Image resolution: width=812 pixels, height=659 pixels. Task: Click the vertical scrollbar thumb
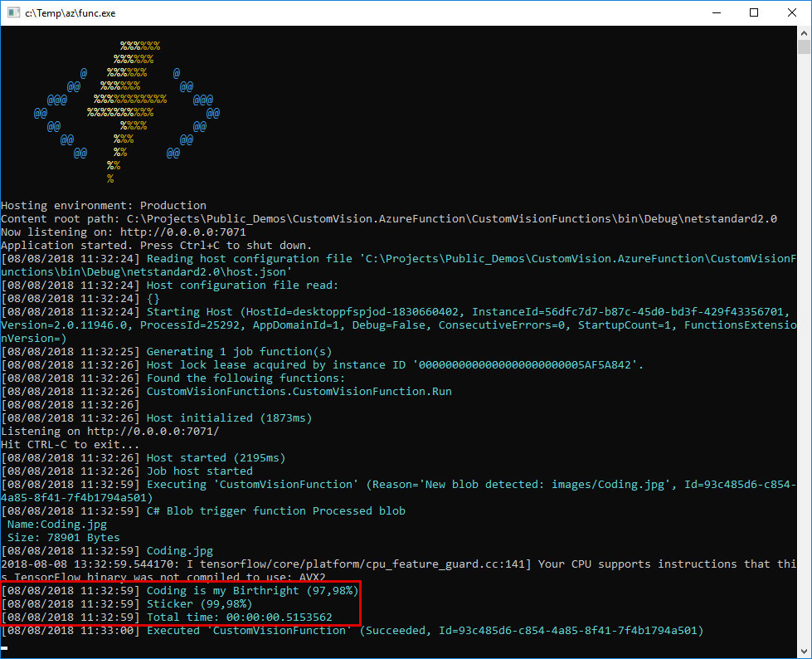[x=804, y=47]
